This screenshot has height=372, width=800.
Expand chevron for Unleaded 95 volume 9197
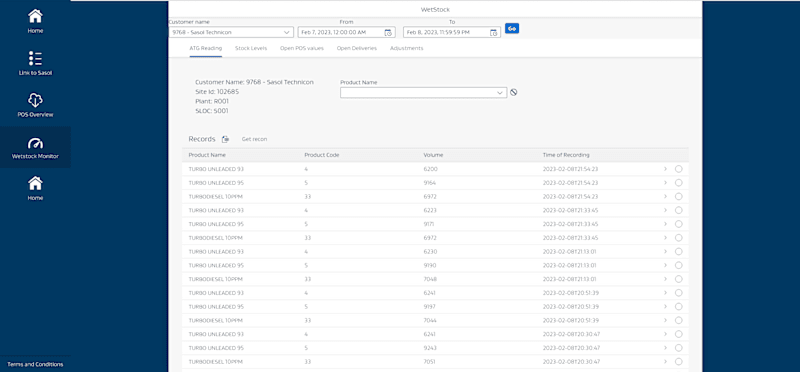pos(665,307)
